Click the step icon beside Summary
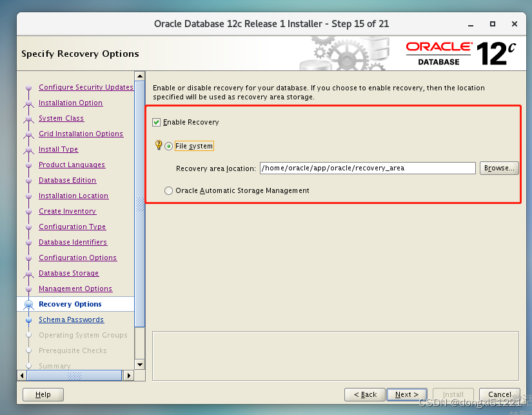 pos(28,366)
